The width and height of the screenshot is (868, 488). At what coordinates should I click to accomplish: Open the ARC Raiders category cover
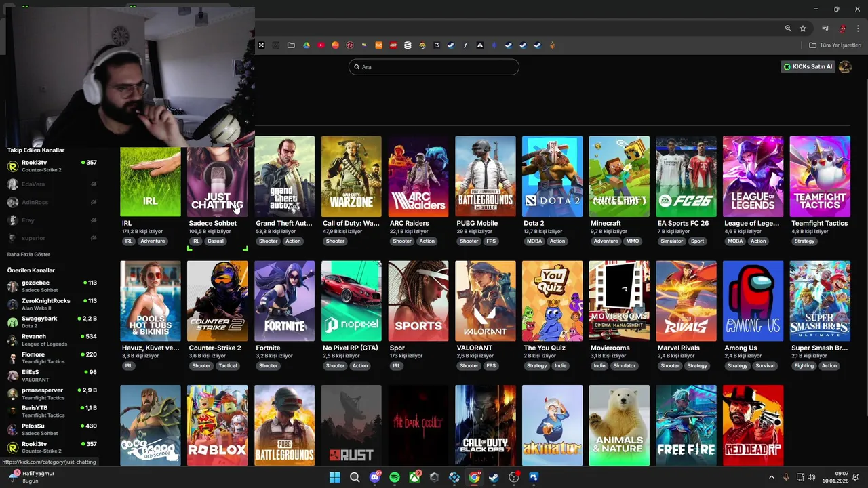coord(418,176)
